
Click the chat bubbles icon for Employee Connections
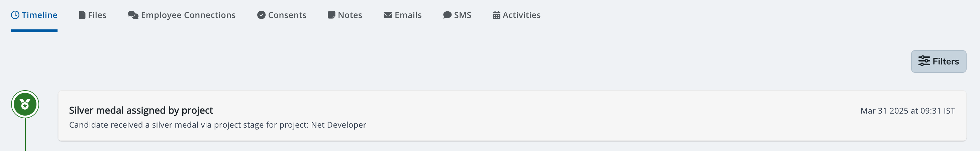[133, 15]
